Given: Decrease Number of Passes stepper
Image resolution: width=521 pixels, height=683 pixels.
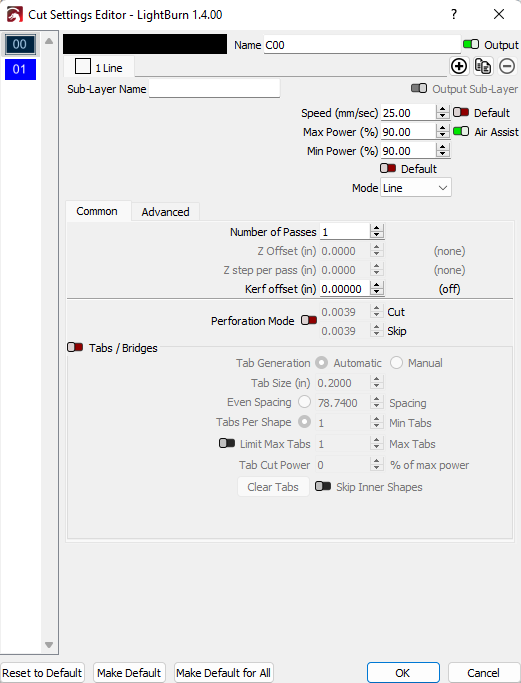Looking at the screenshot, I should (377, 235).
